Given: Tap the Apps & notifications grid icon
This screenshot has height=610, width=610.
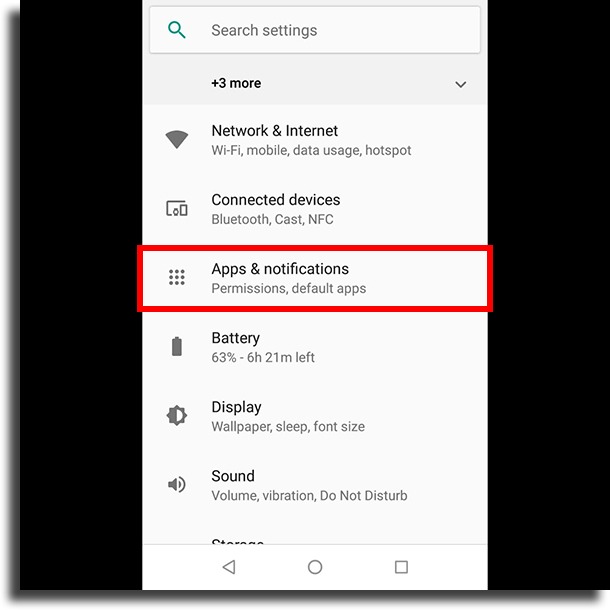Looking at the screenshot, I should click(x=177, y=277).
